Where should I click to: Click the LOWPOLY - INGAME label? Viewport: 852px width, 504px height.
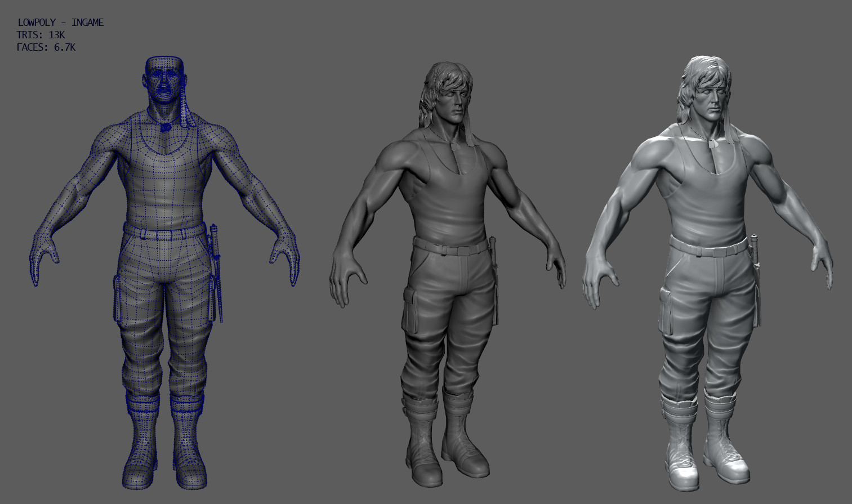(x=60, y=23)
